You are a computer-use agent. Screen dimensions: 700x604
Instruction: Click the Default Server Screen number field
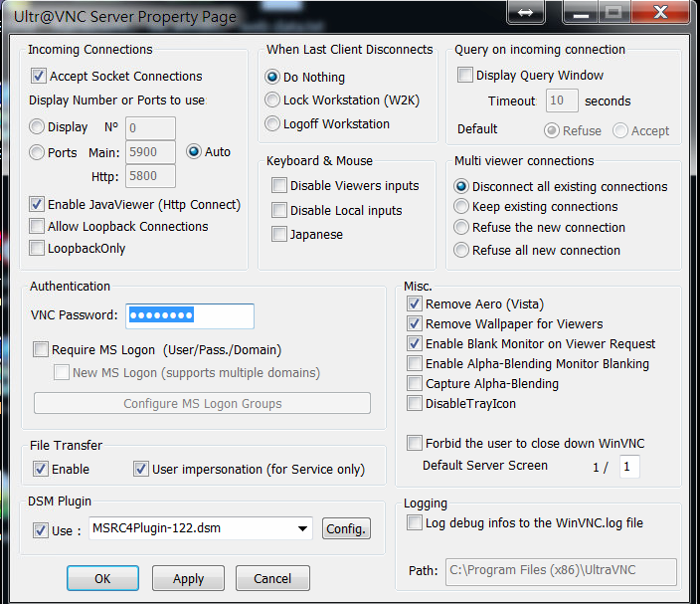628,467
